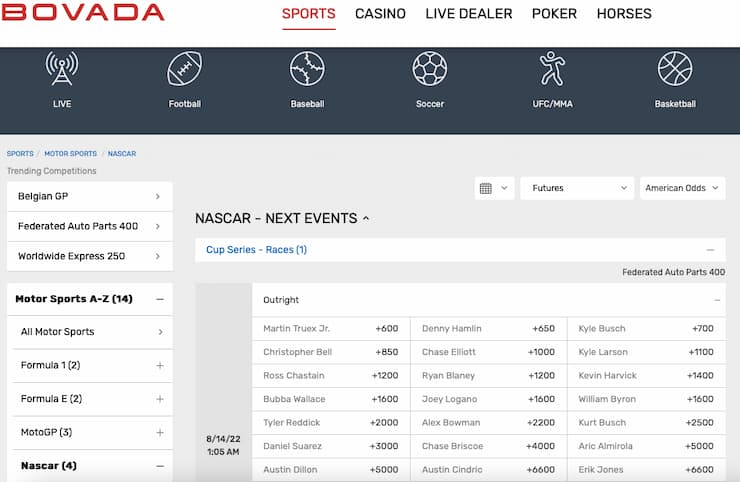The height and width of the screenshot is (482, 740).
Task: Switch to the CASINO tab
Action: coord(380,14)
